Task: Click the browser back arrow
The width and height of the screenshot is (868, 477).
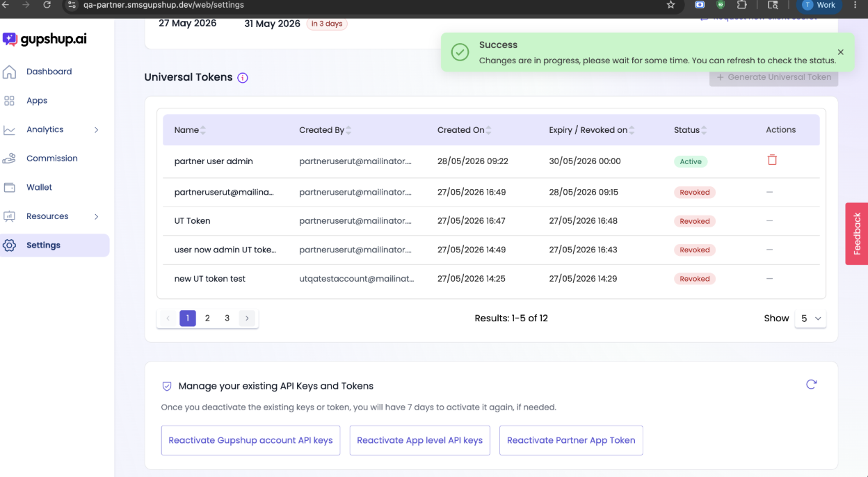Action: [x=6, y=5]
